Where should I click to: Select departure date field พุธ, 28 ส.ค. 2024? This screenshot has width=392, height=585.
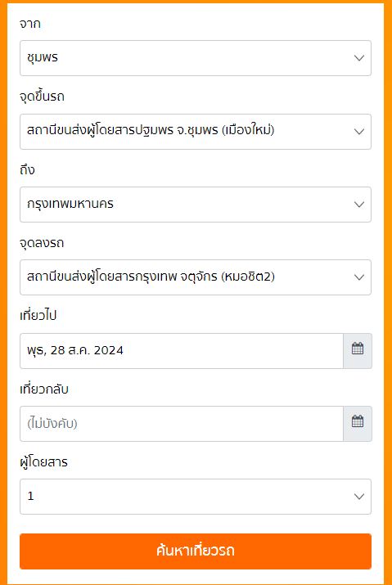(182, 351)
